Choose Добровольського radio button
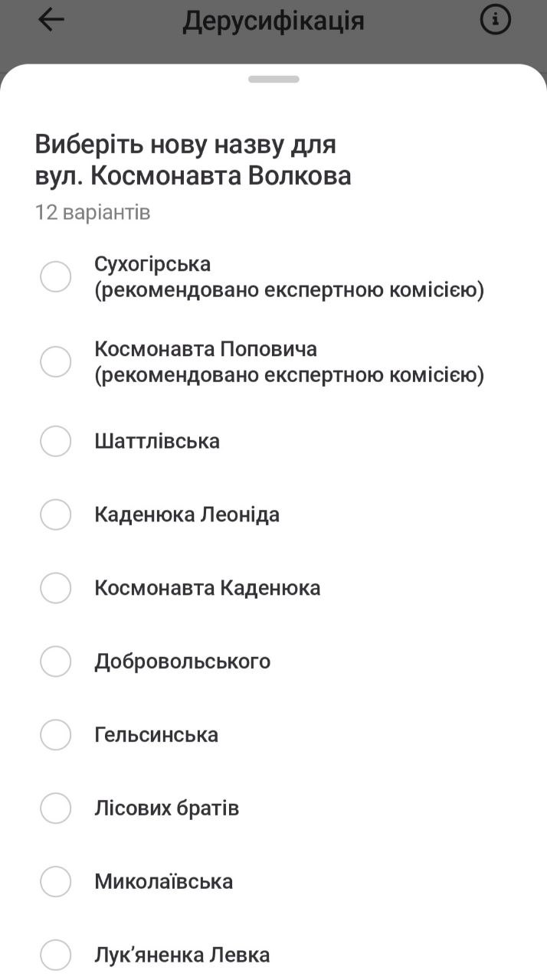 point(56,661)
